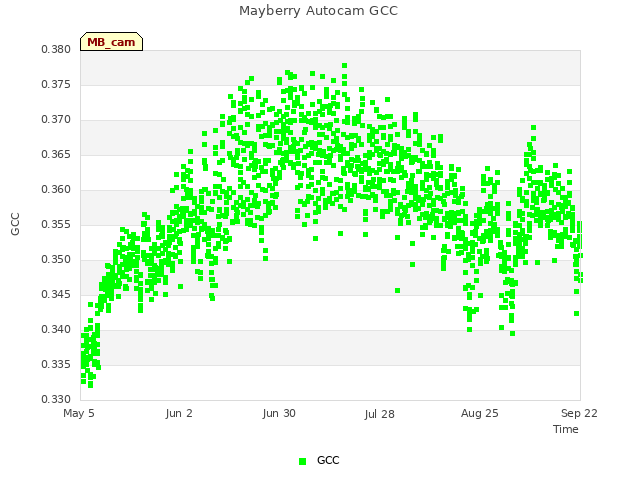This screenshot has width=640, height=480.
Task: Click the 0.355 y-axis value
Action: 56,224
